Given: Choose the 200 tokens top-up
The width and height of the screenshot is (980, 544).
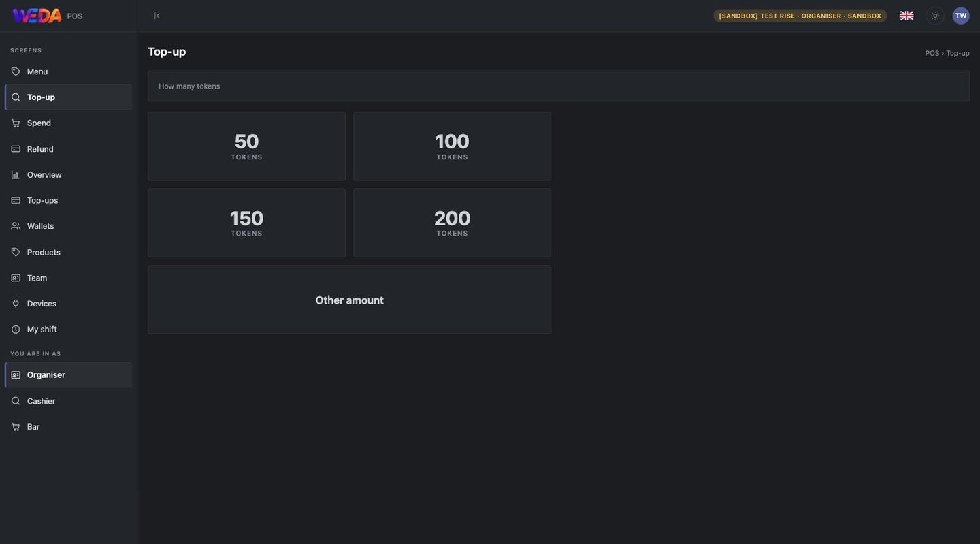Looking at the screenshot, I should coord(453,223).
